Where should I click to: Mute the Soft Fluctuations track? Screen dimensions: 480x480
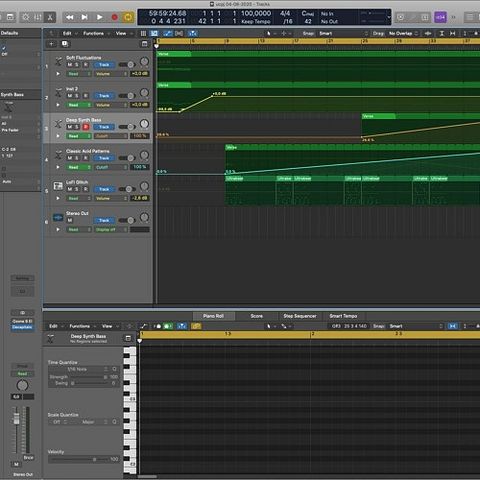pos(70,65)
